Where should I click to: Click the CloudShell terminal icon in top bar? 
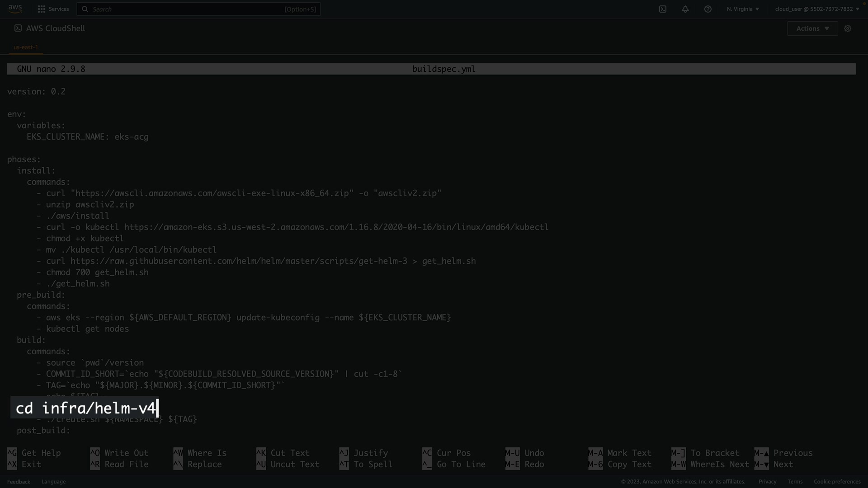tap(663, 9)
